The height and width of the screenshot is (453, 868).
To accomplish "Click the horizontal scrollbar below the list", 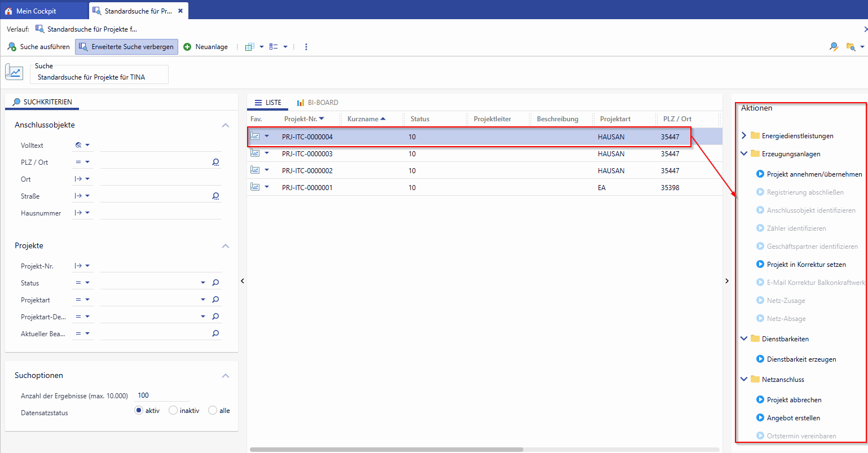I will coord(386,450).
